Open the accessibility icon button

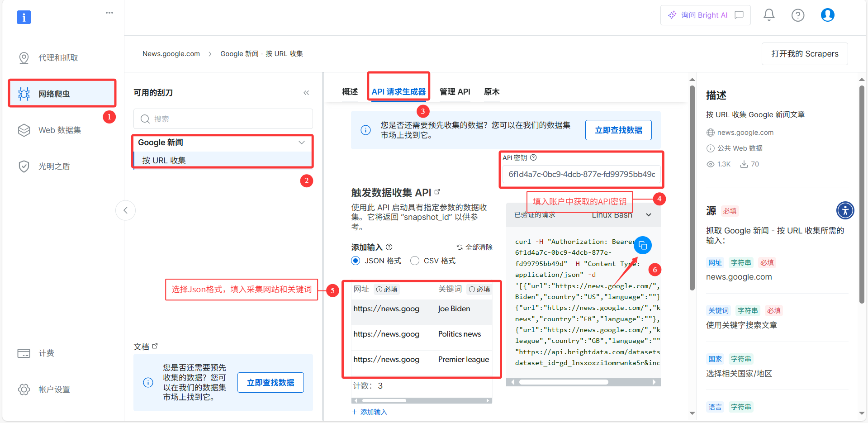pyautogui.click(x=845, y=210)
